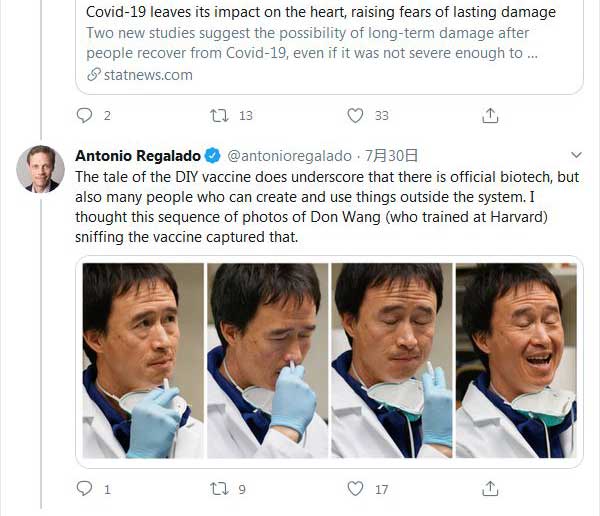The width and height of the screenshot is (600, 516).
Task: Like the Covid-19 heart damage tweet
Action: click(355, 116)
